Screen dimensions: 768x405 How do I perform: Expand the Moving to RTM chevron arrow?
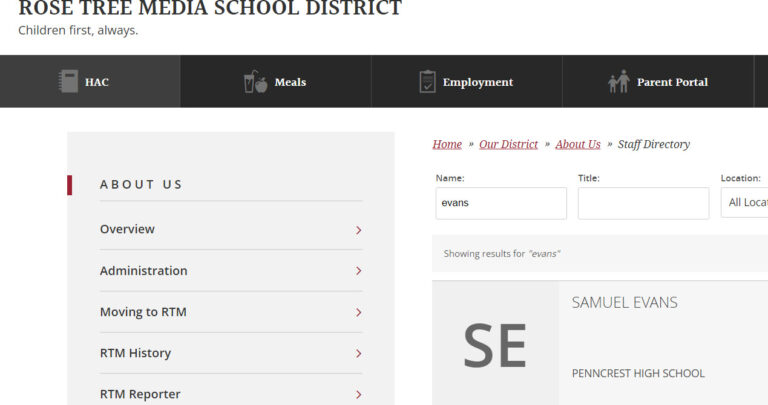click(359, 312)
